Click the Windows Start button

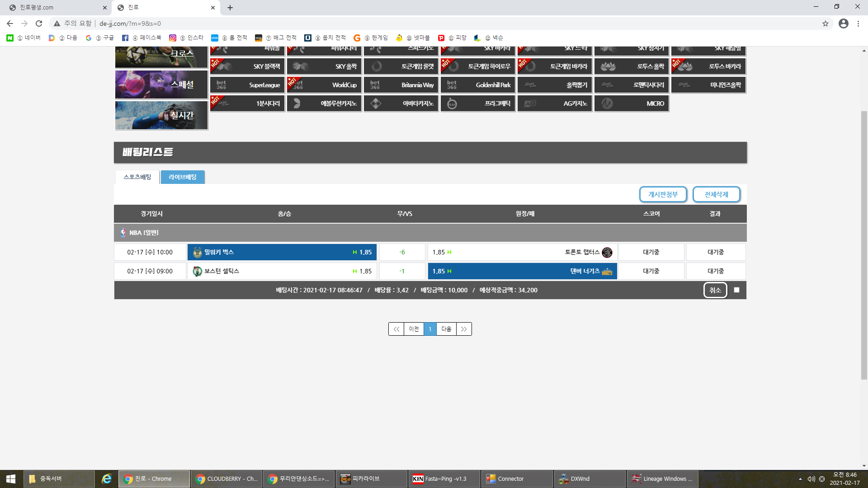pyautogui.click(x=11, y=479)
